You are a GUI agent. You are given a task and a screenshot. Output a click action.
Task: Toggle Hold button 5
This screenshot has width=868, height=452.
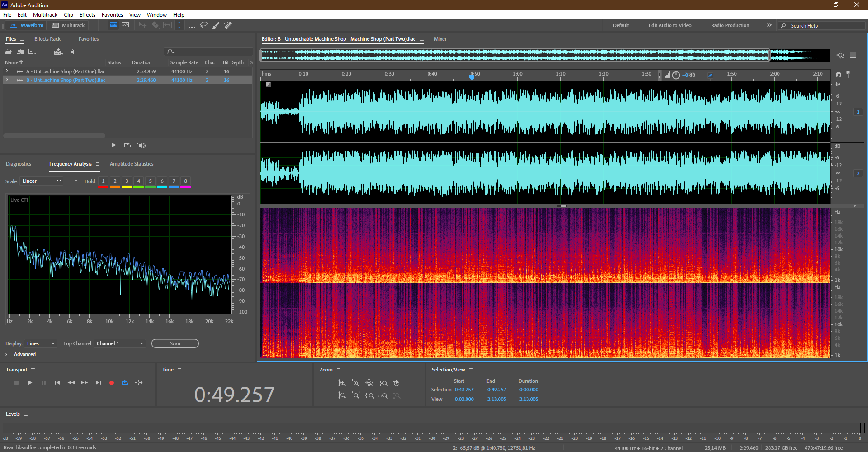tap(150, 181)
